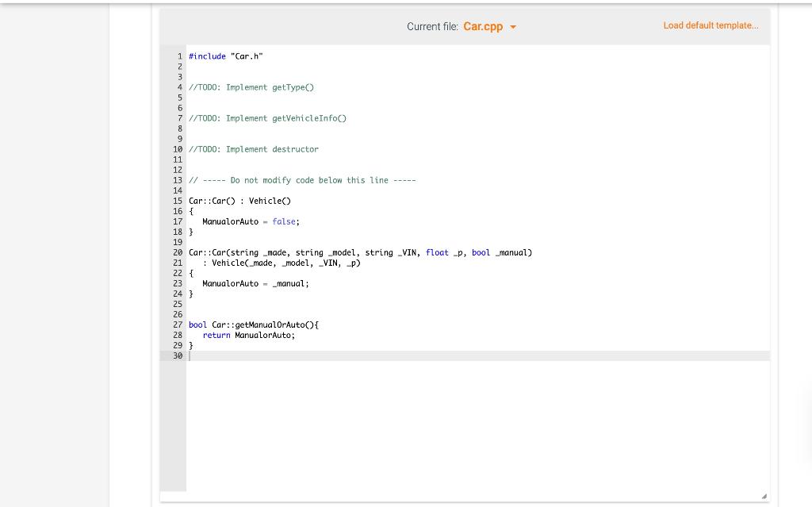Viewport: 812px width, 507px height.
Task: Click the bool keyword on line 27
Action: [197, 325]
